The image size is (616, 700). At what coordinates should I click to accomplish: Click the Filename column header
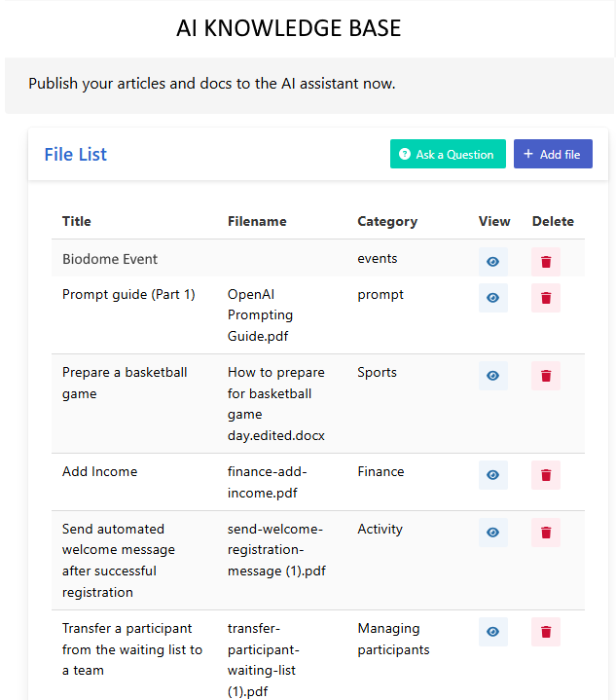pyautogui.click(x=257, y=221)
